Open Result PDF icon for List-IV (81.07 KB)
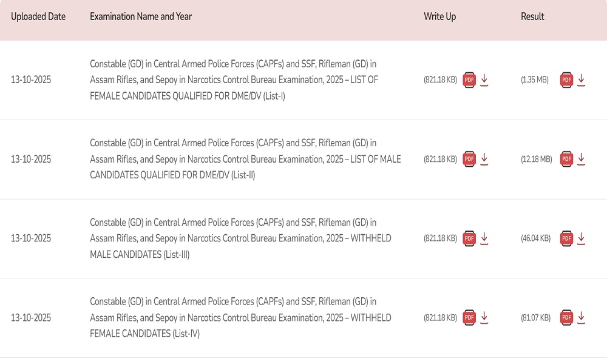The height and width of the screenshot is (364, 607). point(566,318)
